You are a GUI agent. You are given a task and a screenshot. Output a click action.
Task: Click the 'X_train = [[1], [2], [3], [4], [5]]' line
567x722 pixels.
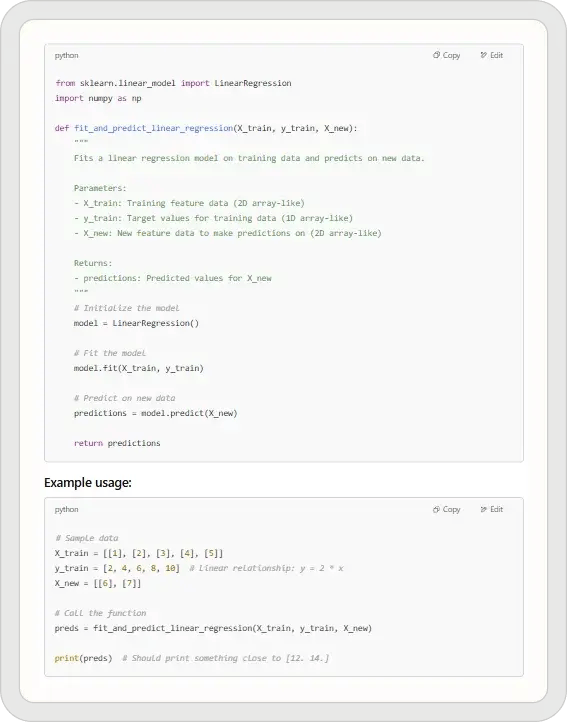click(139, 553)
